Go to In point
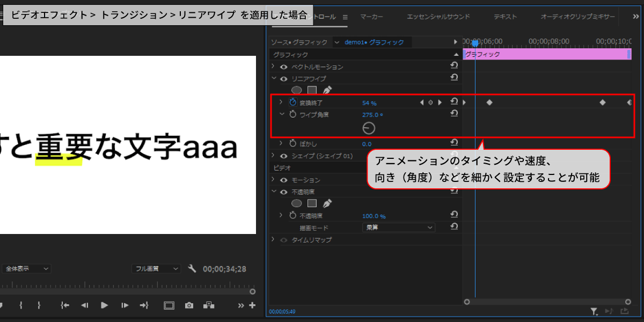This screenshot has width=644, height=322. (x=65, y=305)
